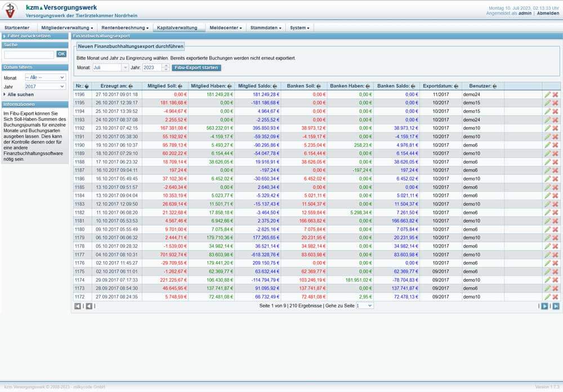Open the Gehe zu Seite dropdown
Viewport: 563px width, 392px height.
(364, 305)
